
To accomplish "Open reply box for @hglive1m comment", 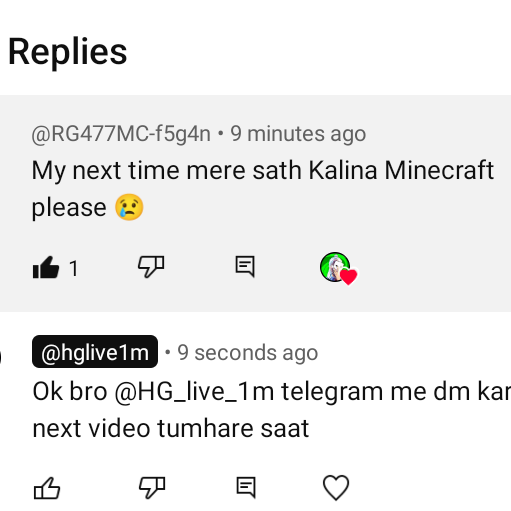I will coord(246,488).
